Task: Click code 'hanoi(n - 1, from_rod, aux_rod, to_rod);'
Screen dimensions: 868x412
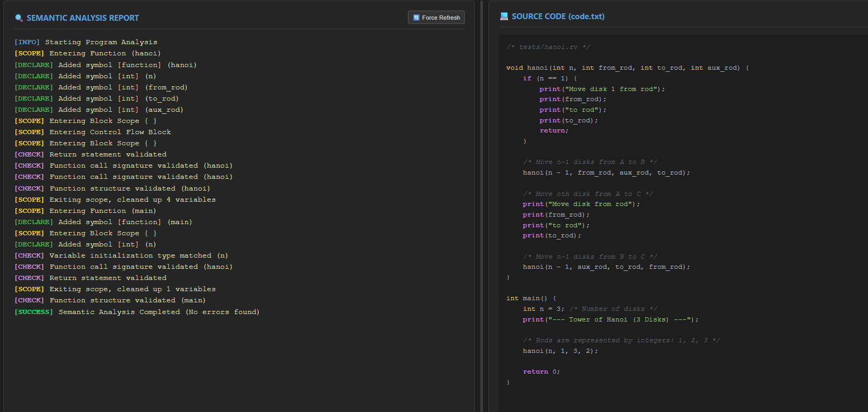Action: (x=607, y=172)
